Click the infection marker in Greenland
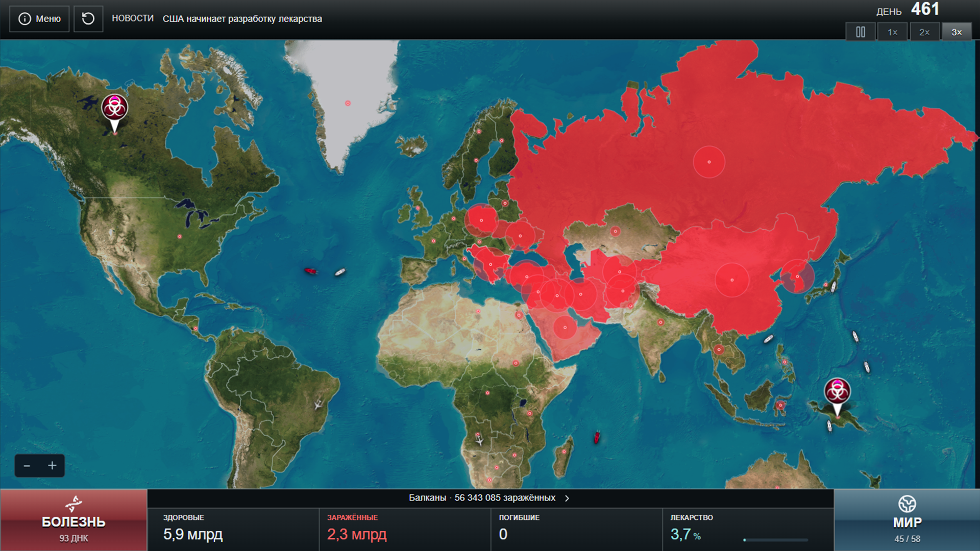 [x=348, y=103]
